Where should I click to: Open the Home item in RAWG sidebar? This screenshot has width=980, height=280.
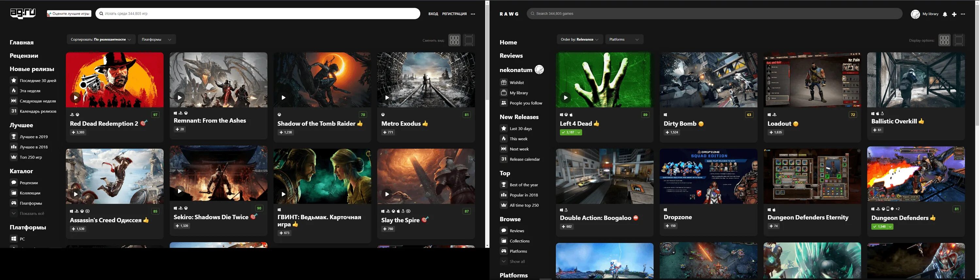pos(508,42)
